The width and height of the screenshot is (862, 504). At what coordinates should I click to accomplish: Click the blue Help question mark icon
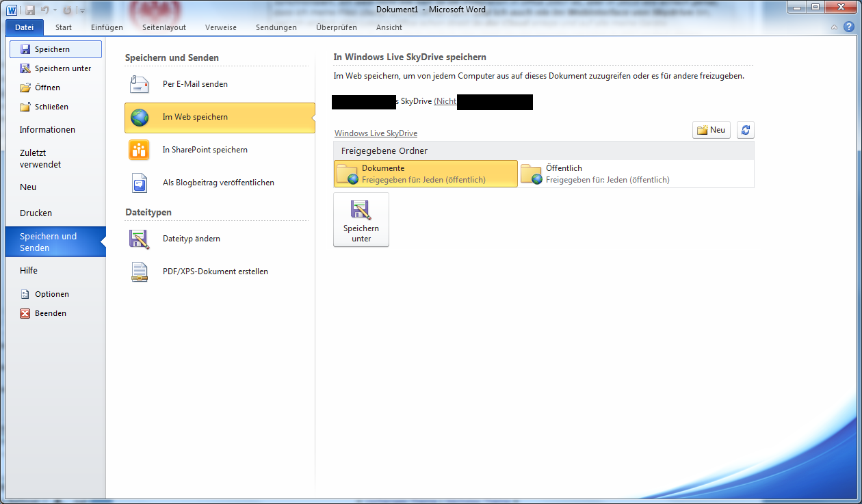849,27
